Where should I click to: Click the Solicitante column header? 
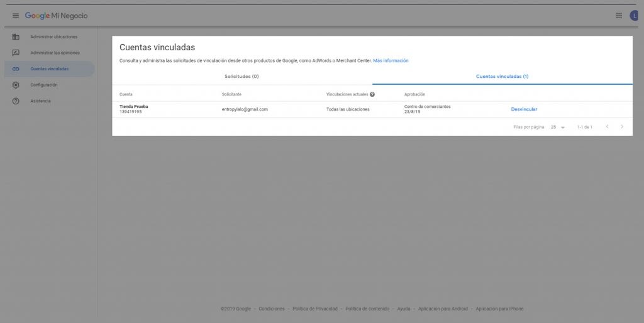(231, 94)
